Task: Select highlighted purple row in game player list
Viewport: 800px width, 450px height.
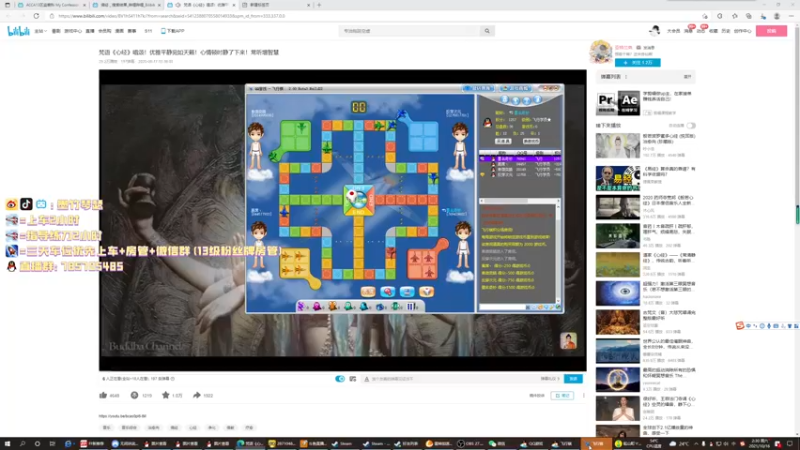Action: click(x=520, y=159)
